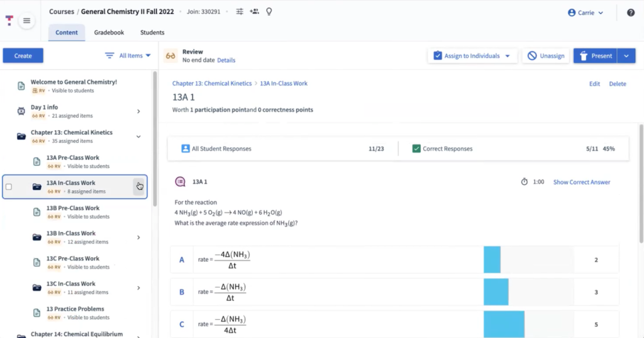
Task: Open the 13 Practice Problems item
Action: tap(75, 309)
